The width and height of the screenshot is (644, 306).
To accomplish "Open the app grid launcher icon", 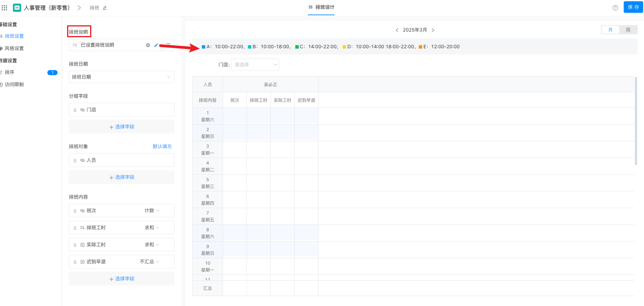I will pyautogui.click(x=5, y=8).
